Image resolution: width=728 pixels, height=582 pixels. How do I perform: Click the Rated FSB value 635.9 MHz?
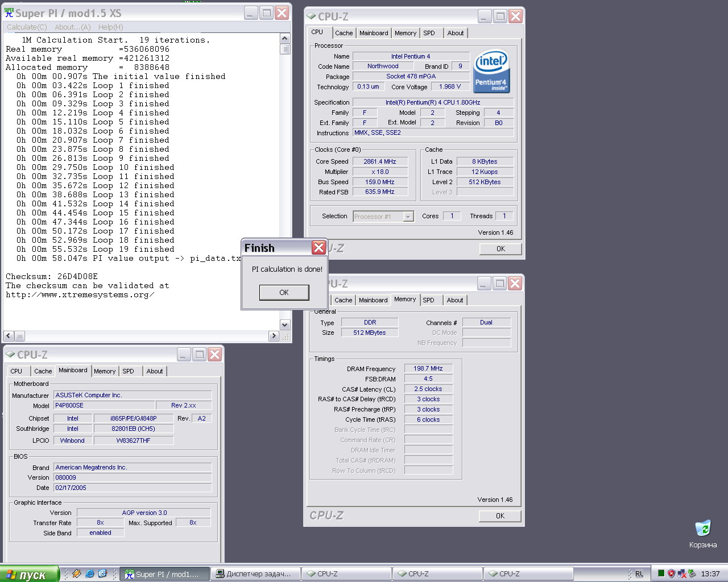[x=380, y=192]
